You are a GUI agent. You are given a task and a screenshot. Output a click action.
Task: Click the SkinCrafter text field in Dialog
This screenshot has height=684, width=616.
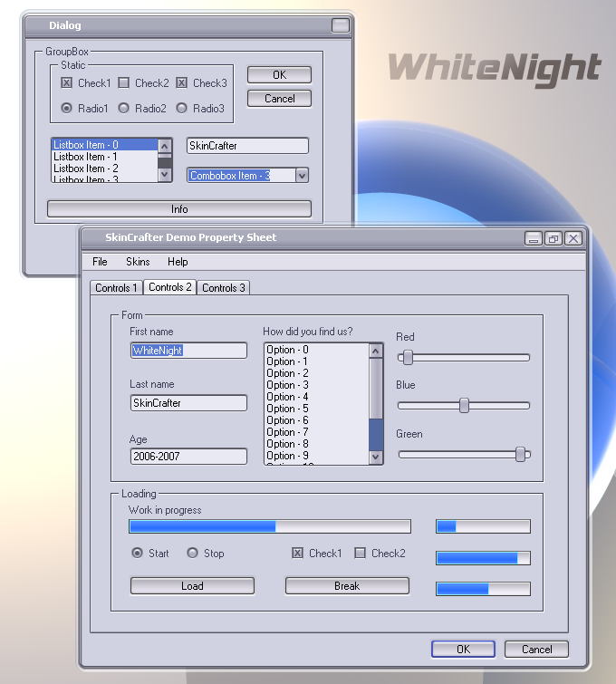point(247,145)
